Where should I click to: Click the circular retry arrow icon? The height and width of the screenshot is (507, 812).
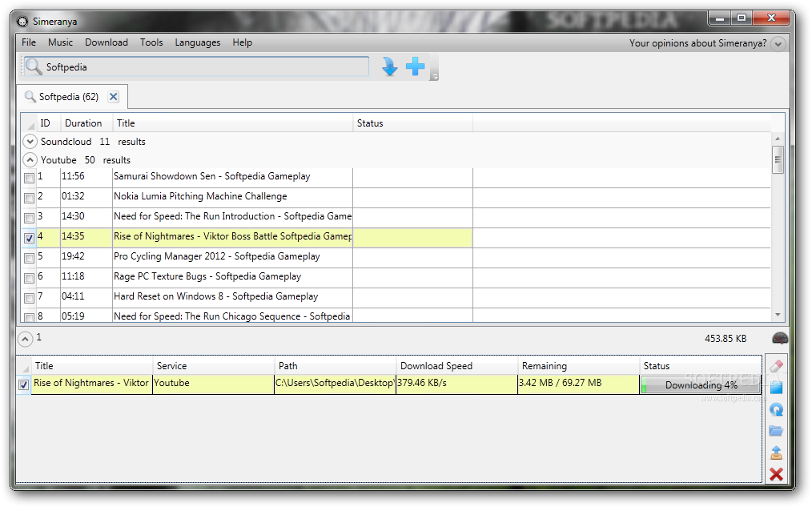[776, 409]
